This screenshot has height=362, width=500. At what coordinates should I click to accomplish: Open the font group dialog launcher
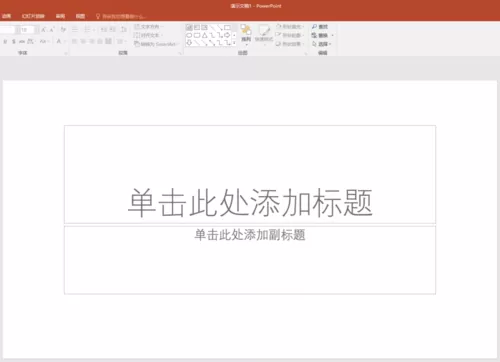point(66,53)
